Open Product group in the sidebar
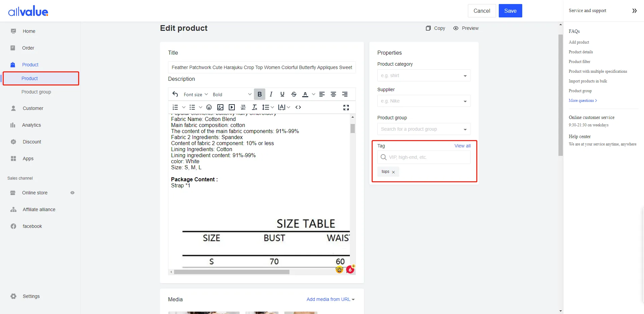The height and width of the screenshot is (314, 644). coord(36,92)
